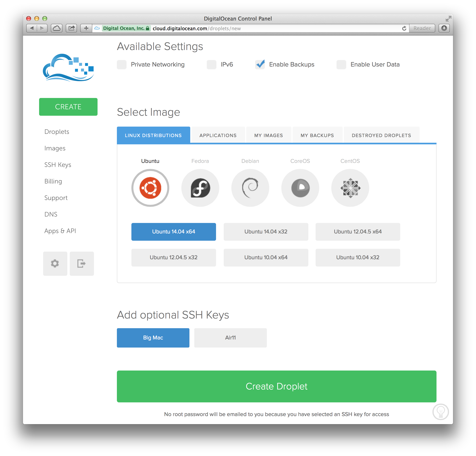Choose the CoreOS distribution icon
The image size is (476, 456).
pyautogui.click(x=300, y=188)
